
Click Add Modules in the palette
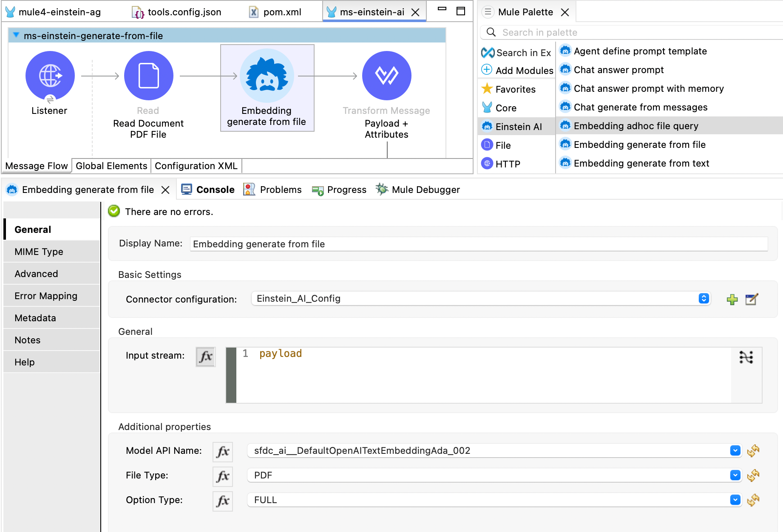(517, 70)
